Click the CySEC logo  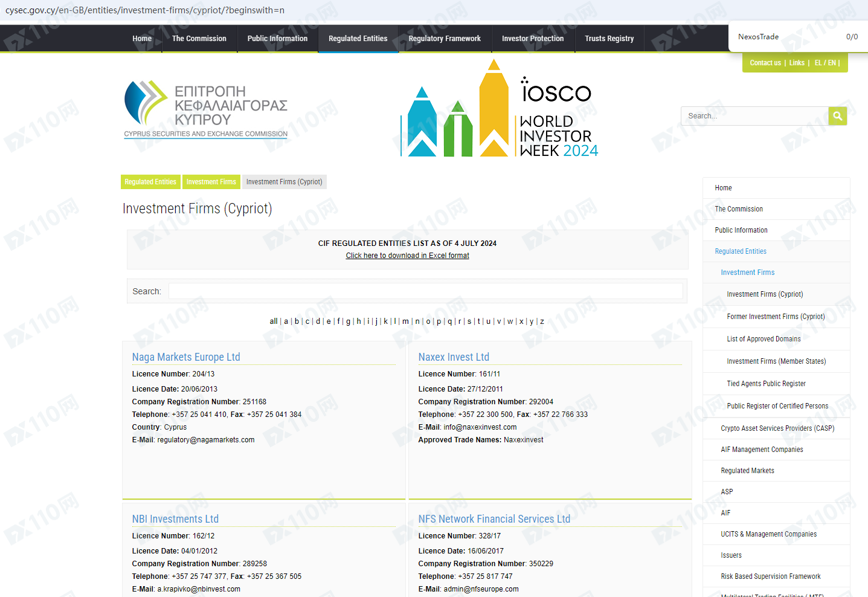tap(205, 109)
